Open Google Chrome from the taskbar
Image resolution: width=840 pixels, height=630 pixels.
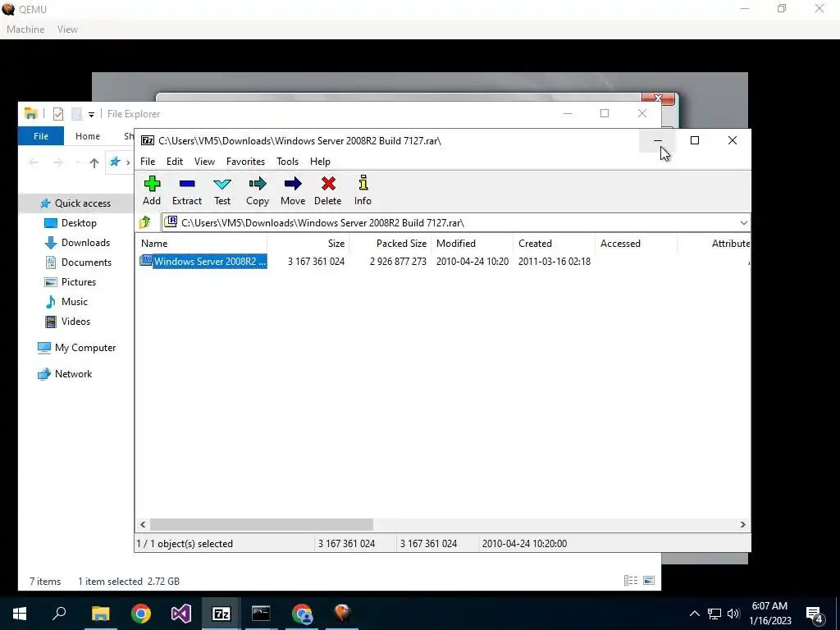pyautogui.click(x=141, y=614)
